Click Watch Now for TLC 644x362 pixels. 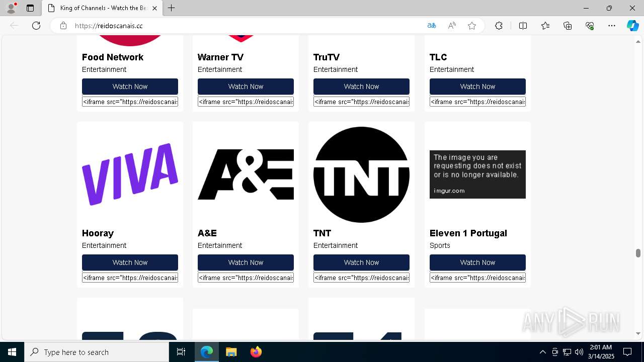[477, 86]
